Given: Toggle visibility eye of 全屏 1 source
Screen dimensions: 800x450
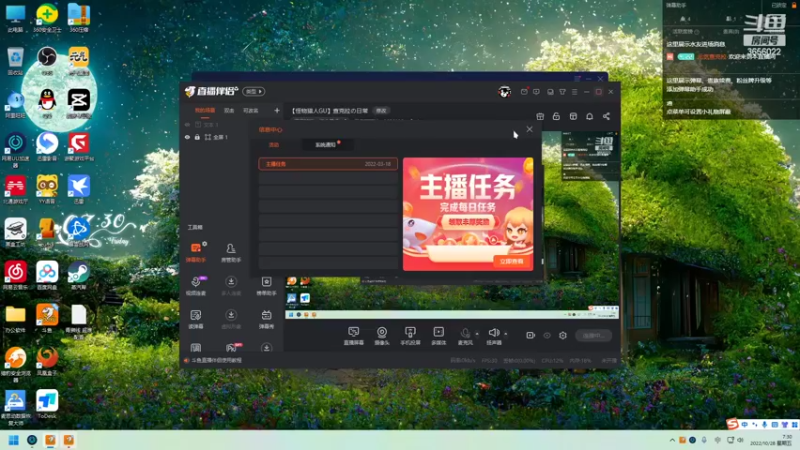Looking at the screenshot, I should pos(187,137).
